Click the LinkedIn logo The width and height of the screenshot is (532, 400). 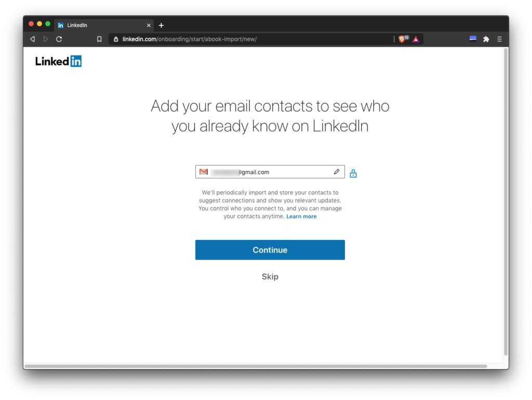coord(58,61)
